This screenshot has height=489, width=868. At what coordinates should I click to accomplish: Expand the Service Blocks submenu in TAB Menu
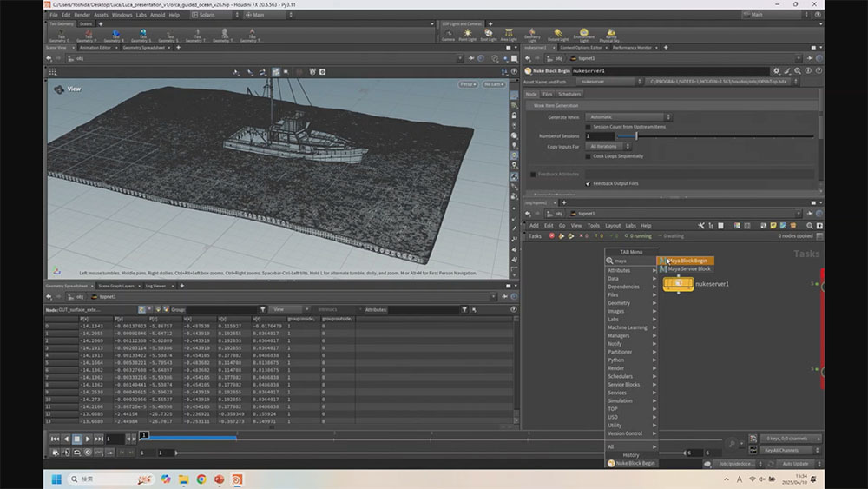click(x=631, y=384)
